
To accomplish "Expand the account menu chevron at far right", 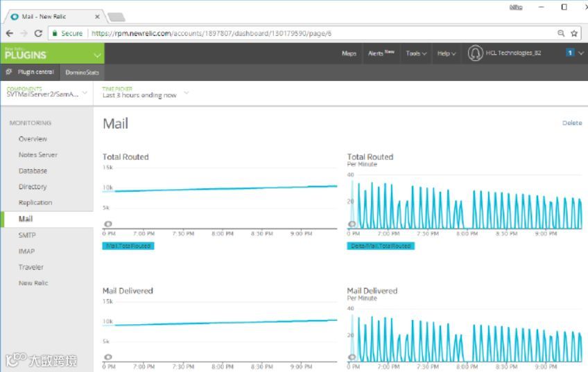I will (x=581, y=53).
